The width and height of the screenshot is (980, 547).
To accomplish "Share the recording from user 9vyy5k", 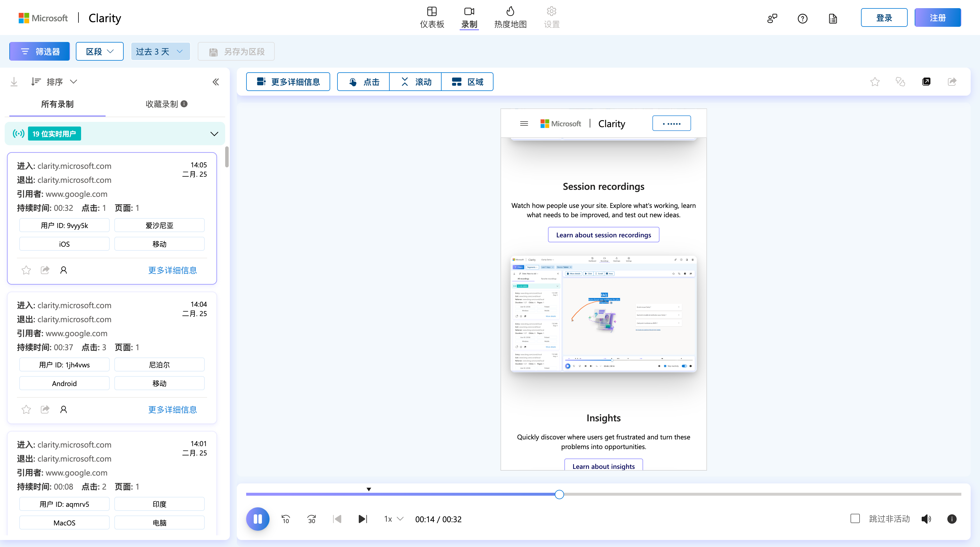I will 45,270.
